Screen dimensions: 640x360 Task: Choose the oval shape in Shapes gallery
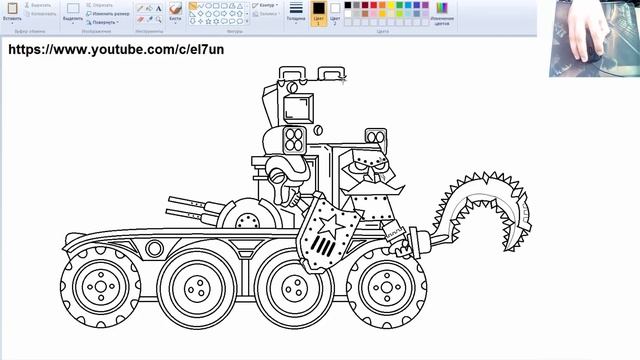pyautogui.click(x=208, y=6)
